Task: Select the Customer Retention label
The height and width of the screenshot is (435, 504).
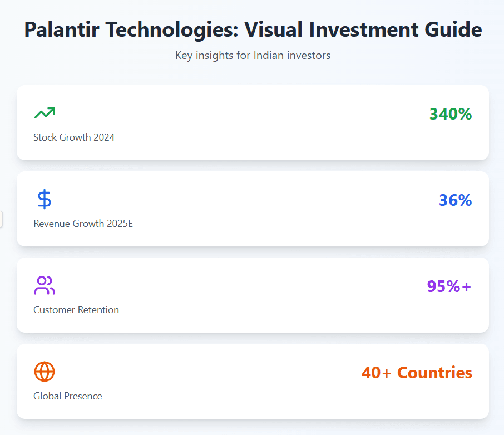Action: [x=76, y=310]
